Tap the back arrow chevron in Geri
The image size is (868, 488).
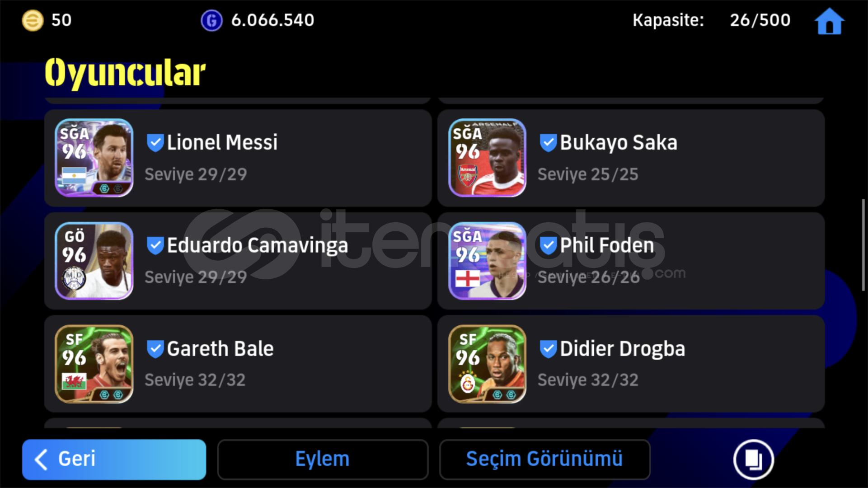41,460
